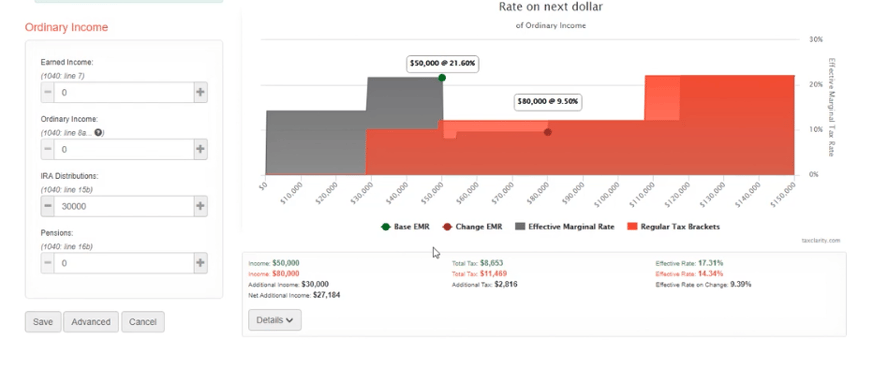Image resolution: width=888 pixels, height=369 pixels.
Task: Toggle Regular Tax Brackets legend item
Action: pyautogui.click(x=674, y=227)
